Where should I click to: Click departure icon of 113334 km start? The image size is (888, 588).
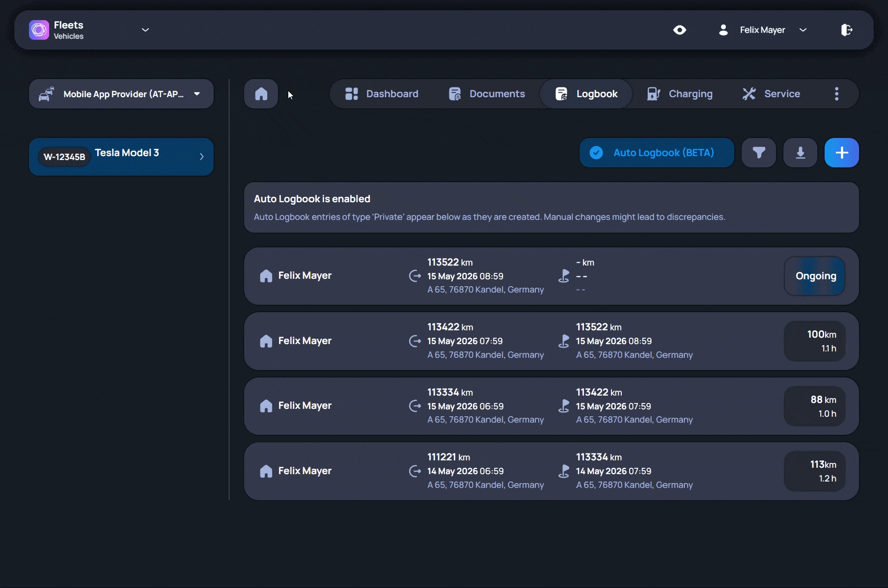tap(415, 406)
